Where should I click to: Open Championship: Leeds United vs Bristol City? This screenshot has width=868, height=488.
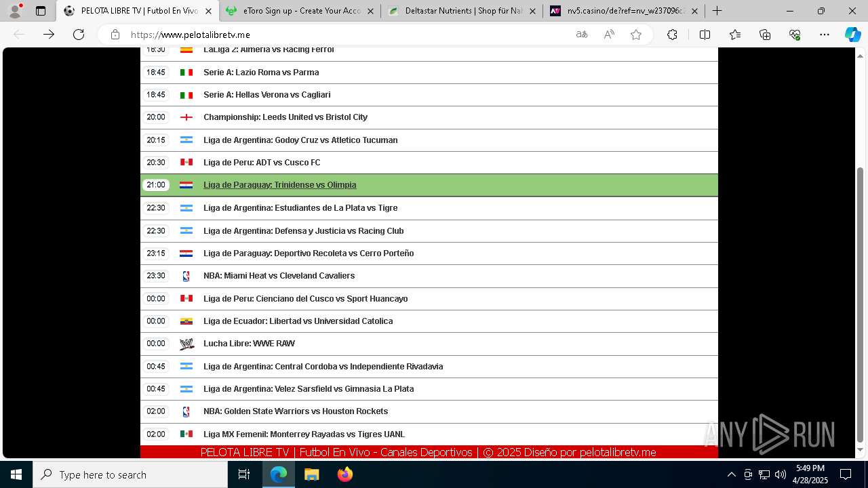[x=285, y=117]
